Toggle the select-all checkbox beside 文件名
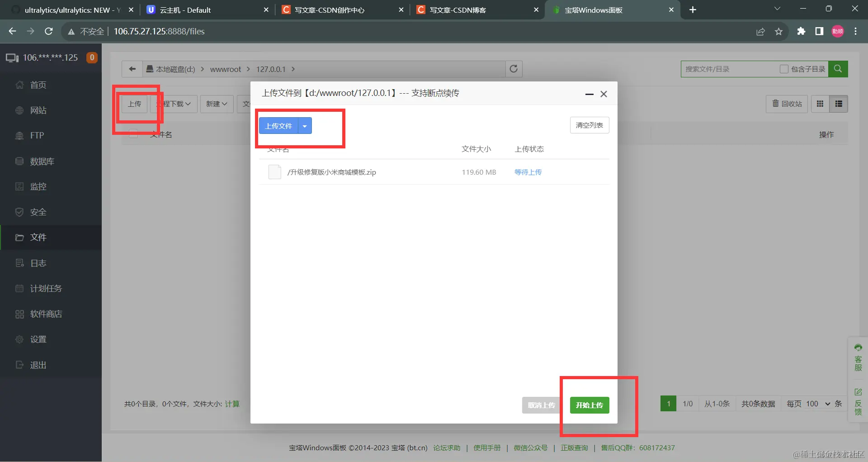 click(x=133, y=134)
